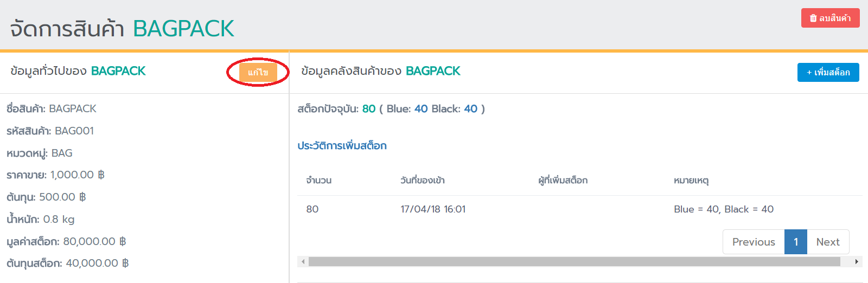
Task: Click the ผู้ที่เพิ่มสต็อก column header
Action: (x=563, y=180)
